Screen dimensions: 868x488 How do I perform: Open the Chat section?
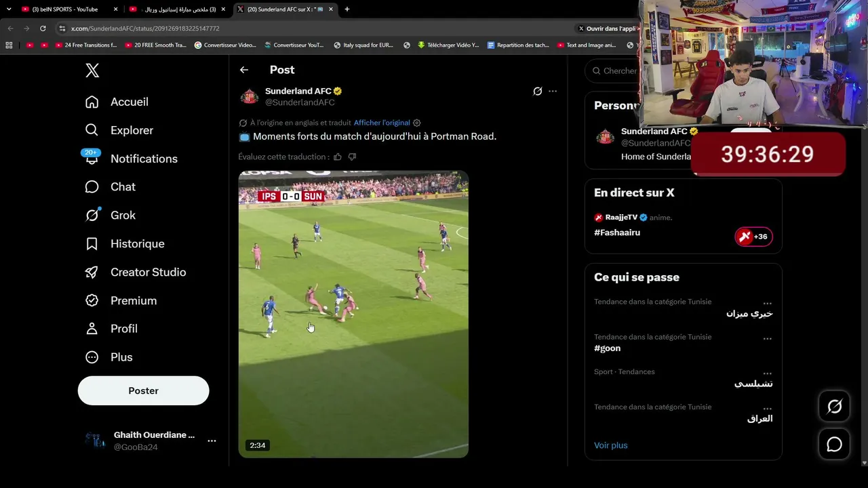click(110, 187)
